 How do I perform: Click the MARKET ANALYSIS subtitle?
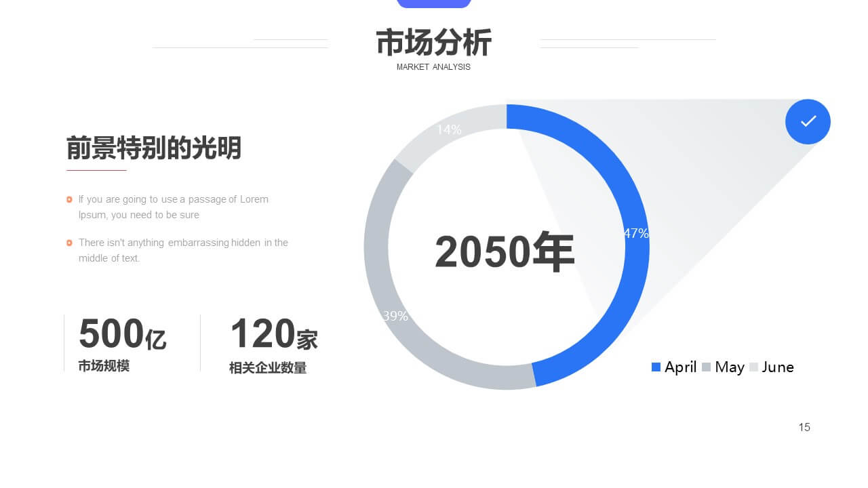[433, 67]
